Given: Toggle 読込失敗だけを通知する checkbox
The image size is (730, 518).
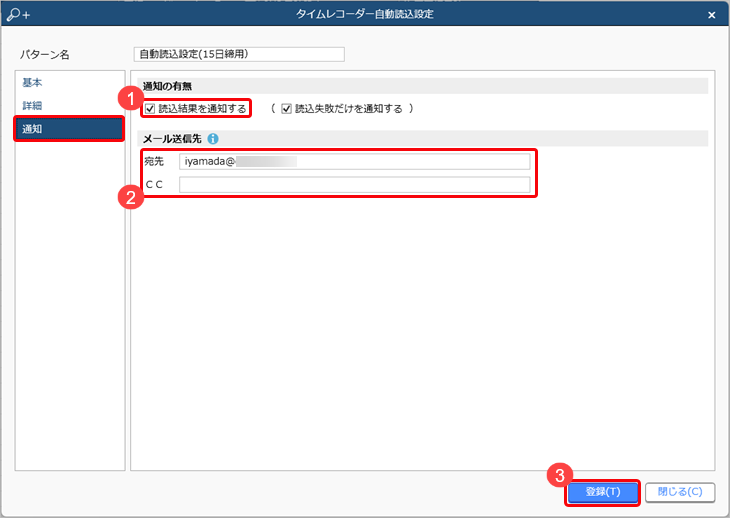Looking at the screenshot, I should [x=286, y=109].
